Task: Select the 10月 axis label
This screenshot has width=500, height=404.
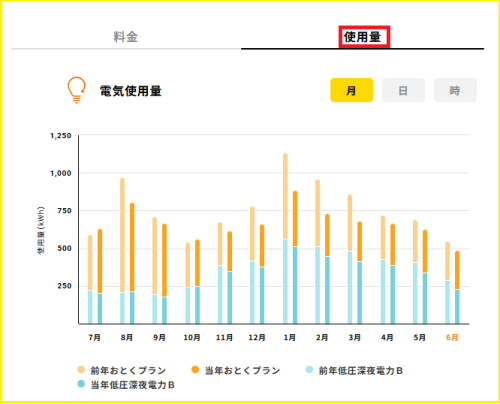Action: point(192,337)
